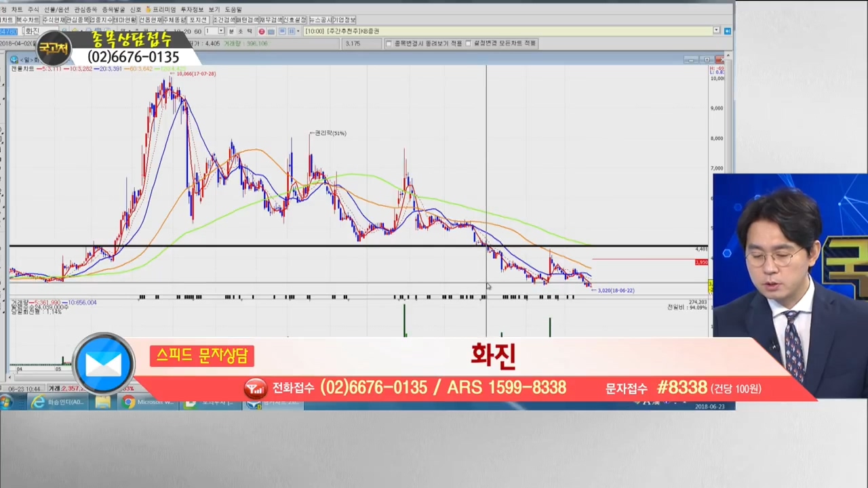Open the 투자정보 menu
The height and width of the screenshot is (488, 868).
point(191,9)
